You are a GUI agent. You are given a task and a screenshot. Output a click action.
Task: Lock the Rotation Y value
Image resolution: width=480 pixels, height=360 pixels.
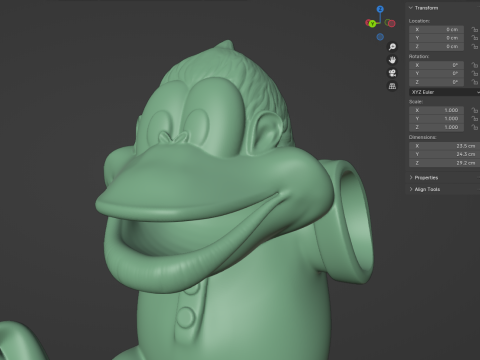tap(475, 73)
